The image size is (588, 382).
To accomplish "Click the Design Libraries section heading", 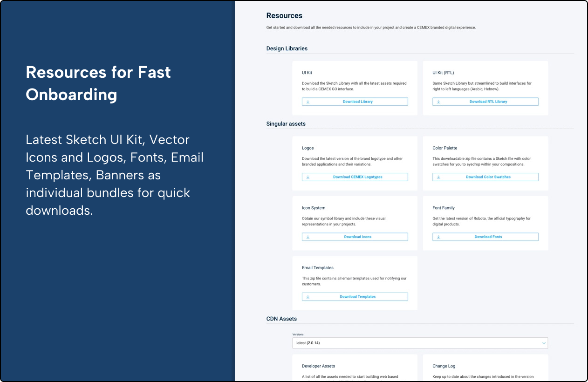I will click(x=287, y=48).
